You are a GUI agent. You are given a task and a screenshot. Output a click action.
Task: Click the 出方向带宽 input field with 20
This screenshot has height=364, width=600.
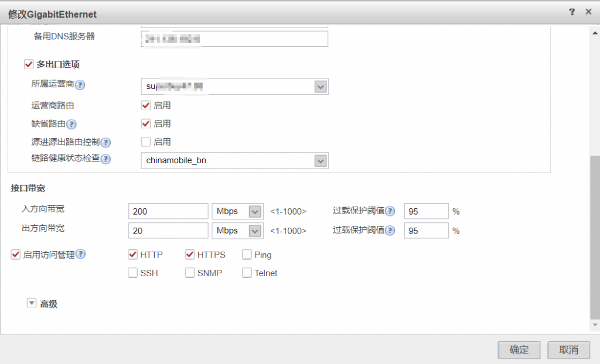click(168, 231)
